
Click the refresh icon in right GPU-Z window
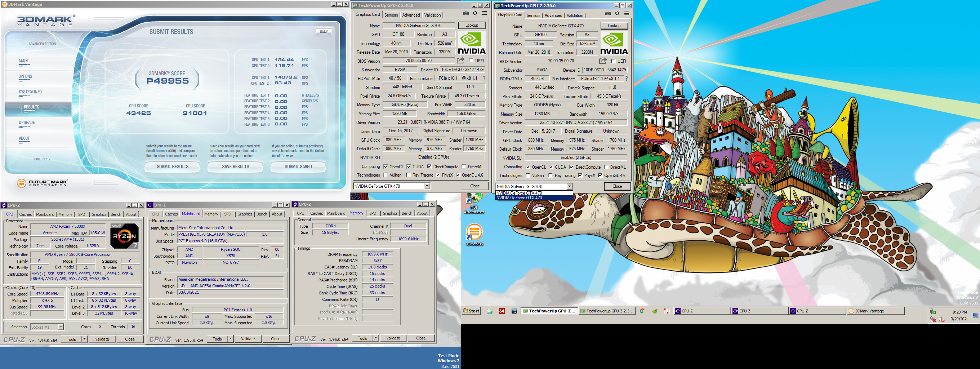tap(617, 14)
